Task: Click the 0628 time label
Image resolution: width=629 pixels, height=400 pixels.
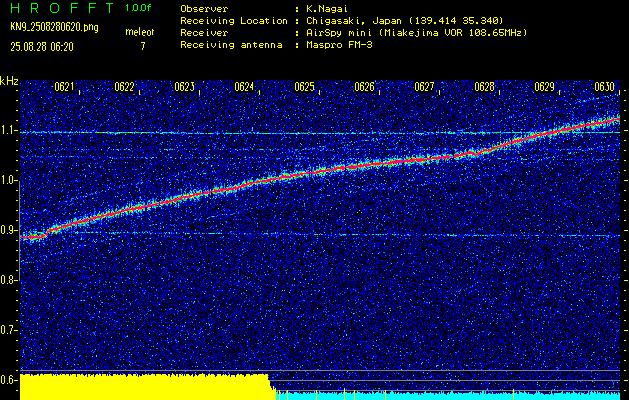Action: pos(485,87)
